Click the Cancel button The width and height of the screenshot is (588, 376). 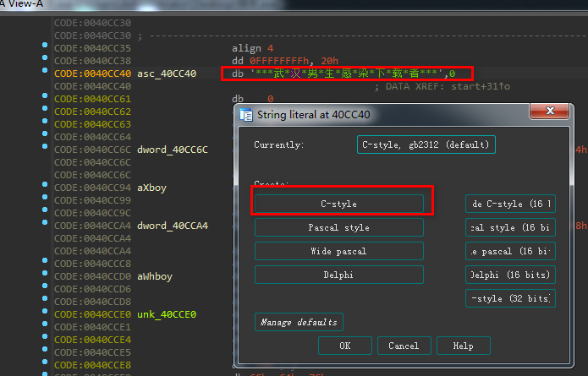tap(404, 346)
